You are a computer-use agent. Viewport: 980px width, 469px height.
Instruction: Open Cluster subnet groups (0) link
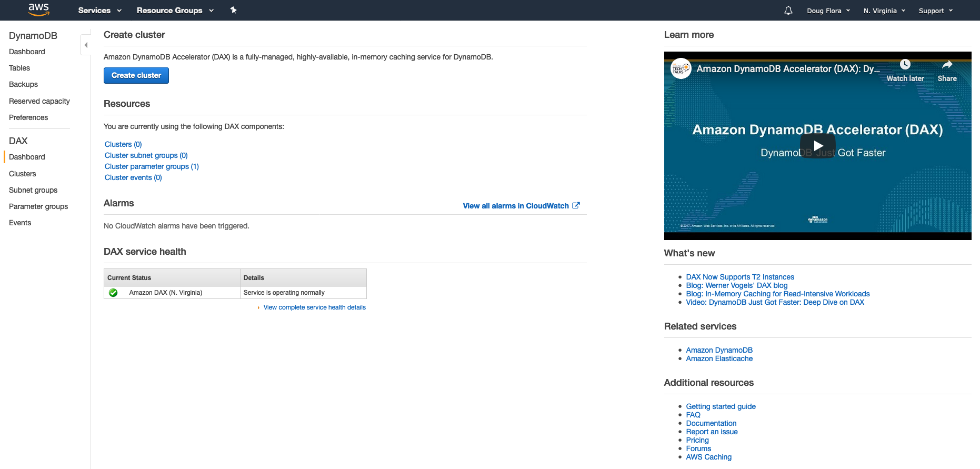[x=146, y=155]
